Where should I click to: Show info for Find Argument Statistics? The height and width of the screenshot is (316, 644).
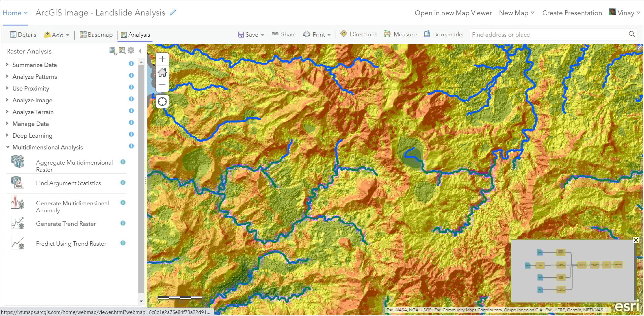pos(123,182)
